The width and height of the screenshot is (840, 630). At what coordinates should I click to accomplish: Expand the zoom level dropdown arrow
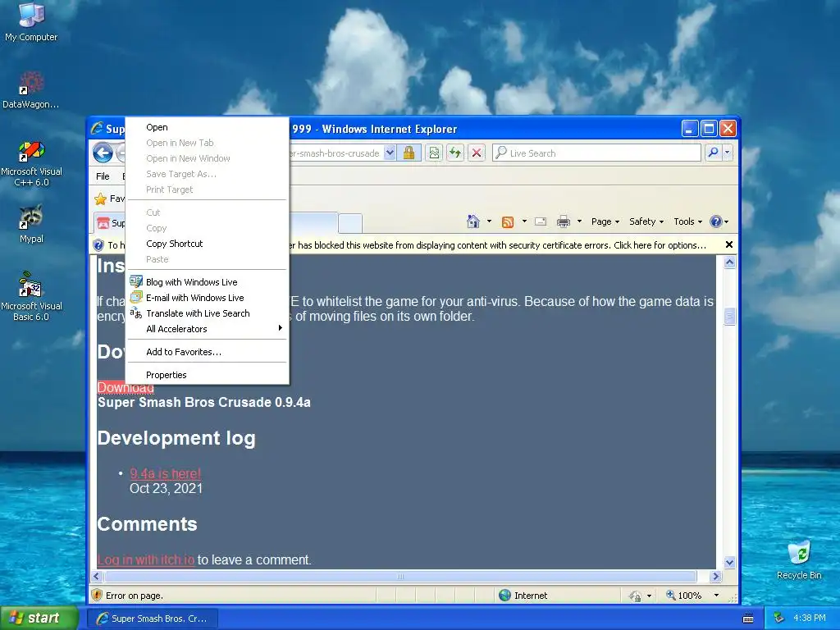(716, 596)
